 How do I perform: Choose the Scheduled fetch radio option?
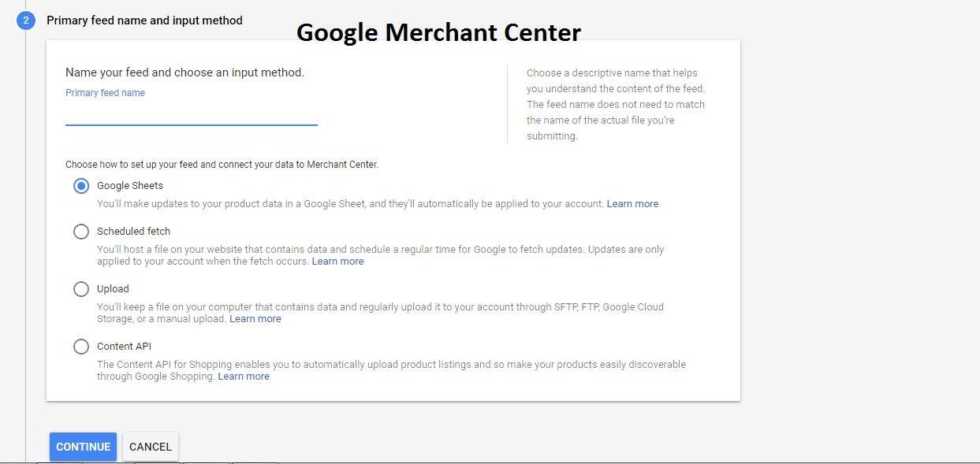(x=81, y=232)
